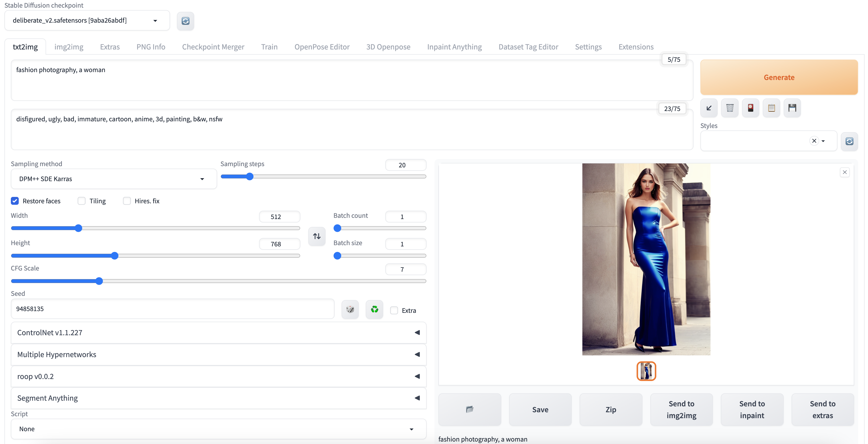Click the trash icon to clear prompt
This screenshot has height=444, width=868.
[x=730, y=108]
